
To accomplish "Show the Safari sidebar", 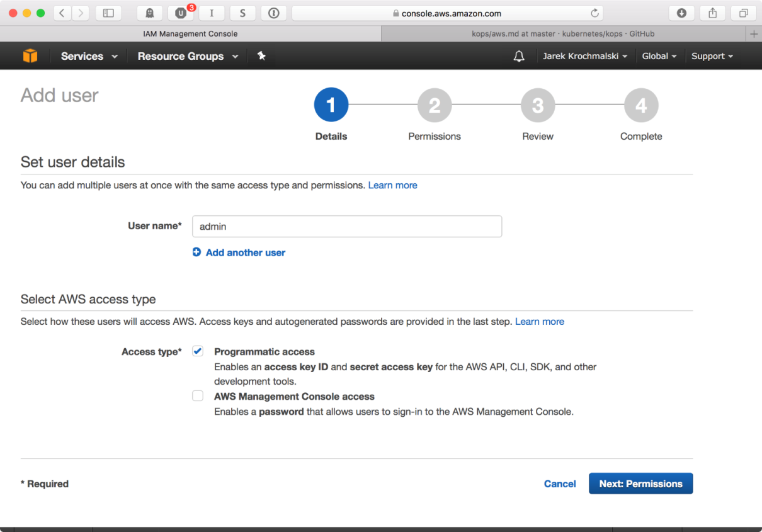I will [x=108, y=13].
